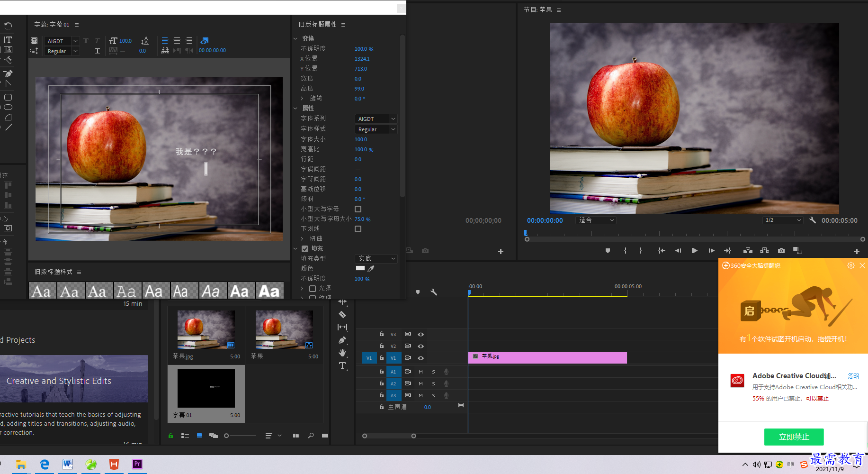The width and height of the screenshot is (868, 474).
Task: Expand the rotation property
Action: pos(302,99)
